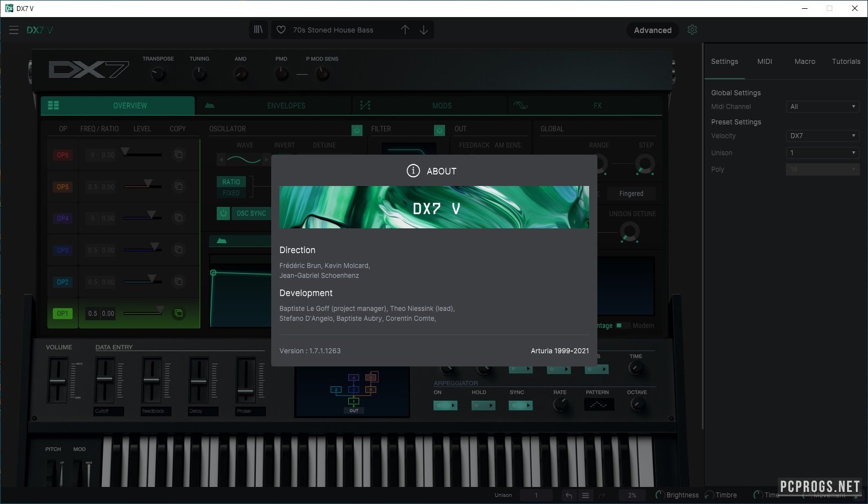Select RATIO frequency mode
The width and height of the screenshot is (868, 504).
pos(231,182)
